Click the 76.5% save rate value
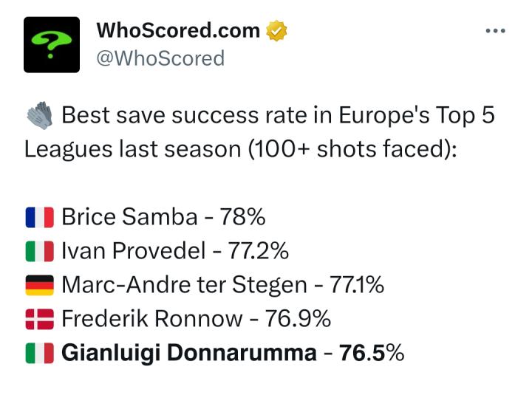 coord(372,353)
